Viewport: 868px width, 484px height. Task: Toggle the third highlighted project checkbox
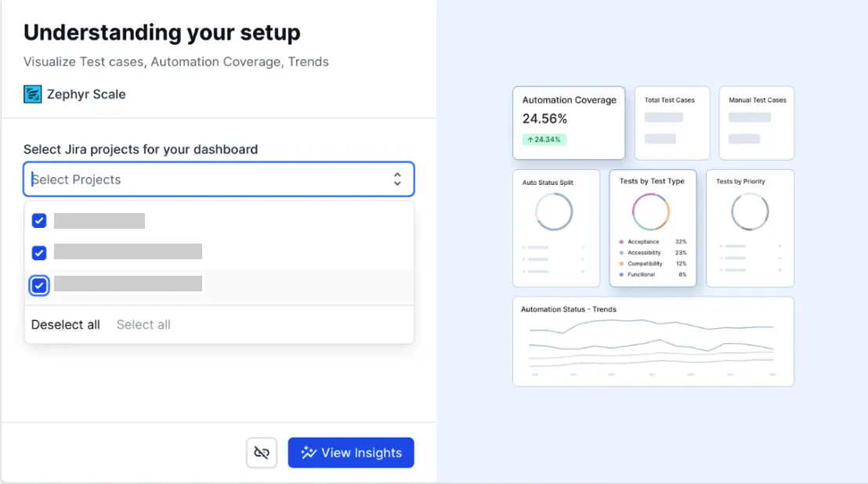(39, 285)
